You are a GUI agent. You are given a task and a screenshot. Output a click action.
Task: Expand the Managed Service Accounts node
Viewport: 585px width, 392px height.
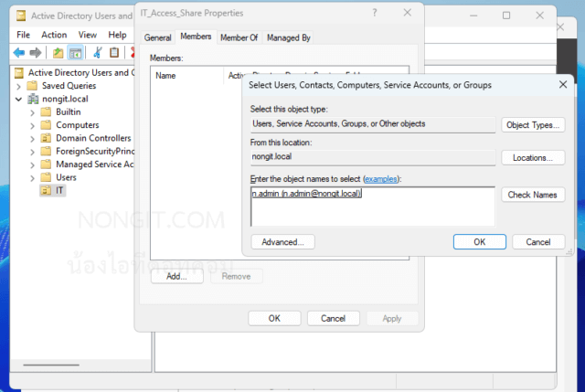point(33,164)
